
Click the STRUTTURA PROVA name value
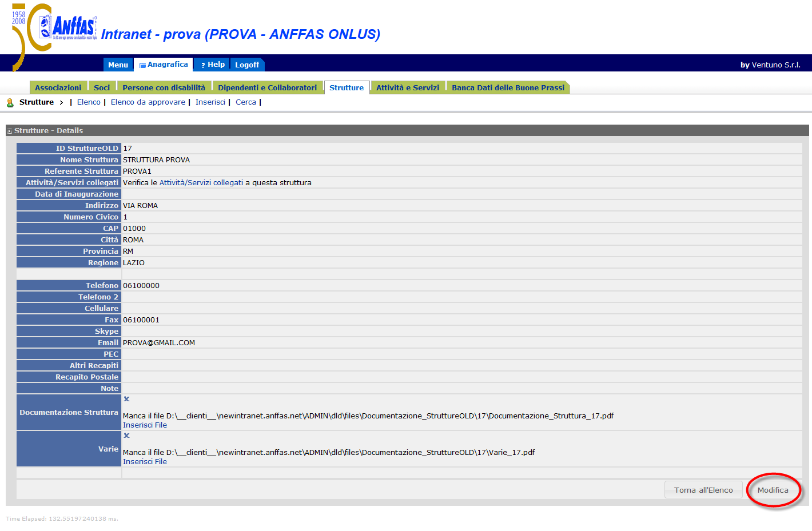pyautogui.click(x=156, y=160)
